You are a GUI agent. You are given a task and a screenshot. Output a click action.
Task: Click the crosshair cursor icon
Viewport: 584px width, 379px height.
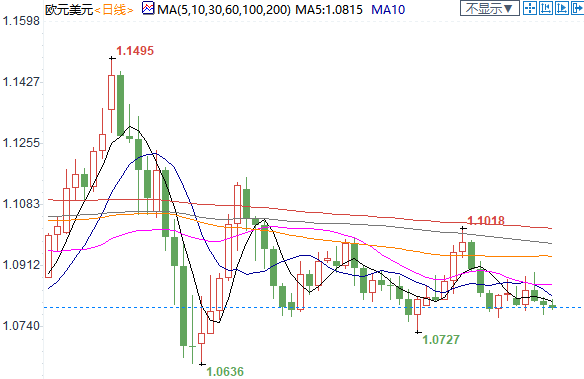click(x=529, y=8)
